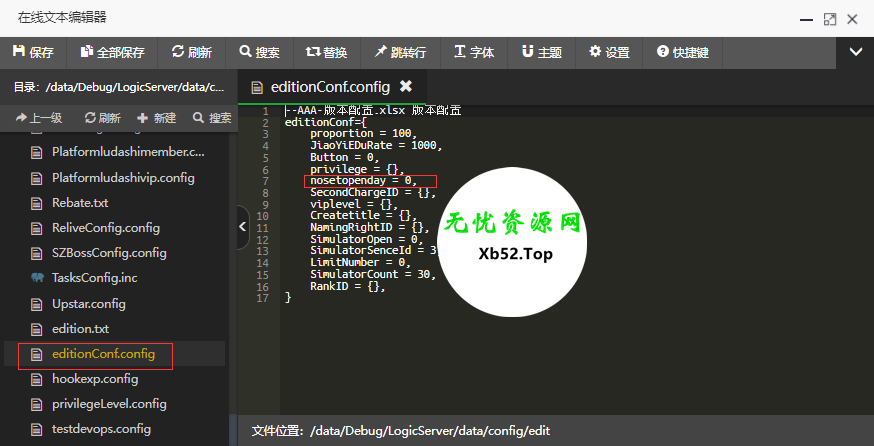Create a new file with 新建

coord(157,118)
